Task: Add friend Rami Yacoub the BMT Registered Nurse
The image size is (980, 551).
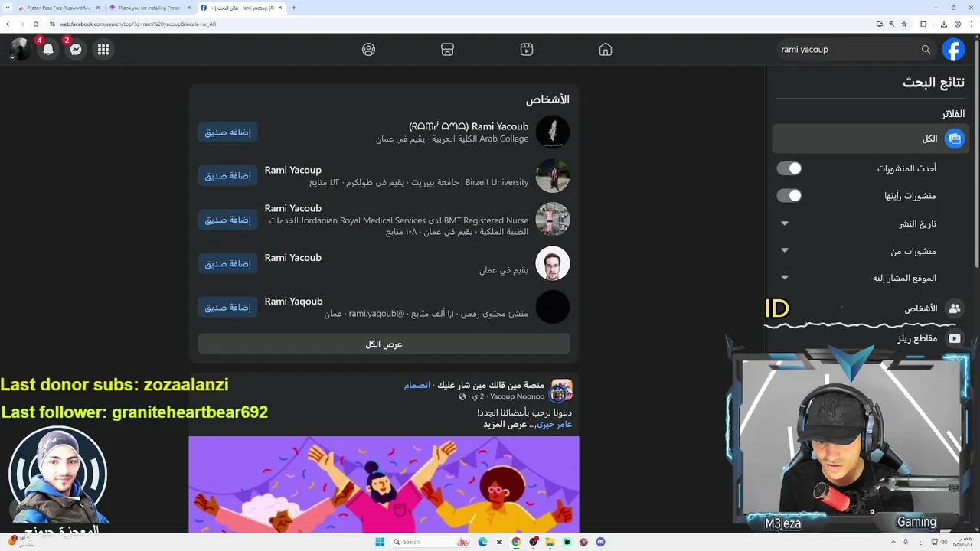Action: point(227,220)
